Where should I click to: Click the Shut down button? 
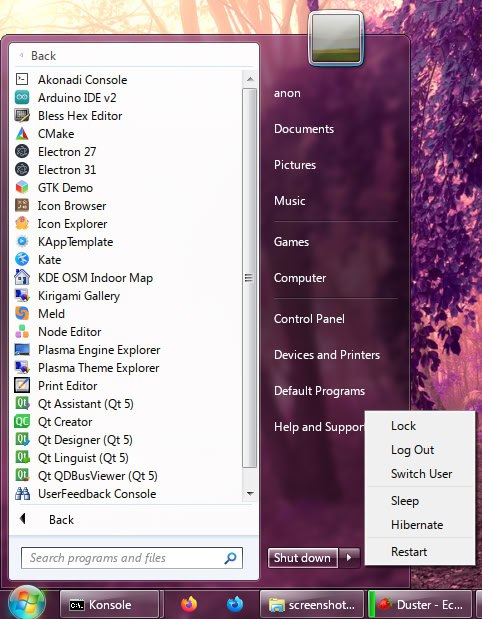coord(303,558)
